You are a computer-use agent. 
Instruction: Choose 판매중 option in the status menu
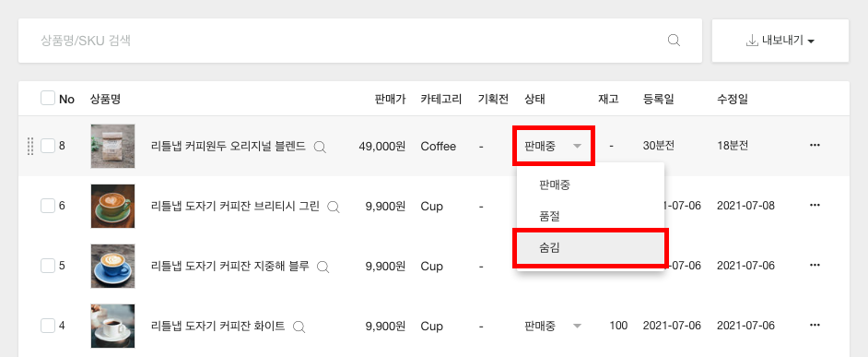pyautogui.click(x=591, y=184)
